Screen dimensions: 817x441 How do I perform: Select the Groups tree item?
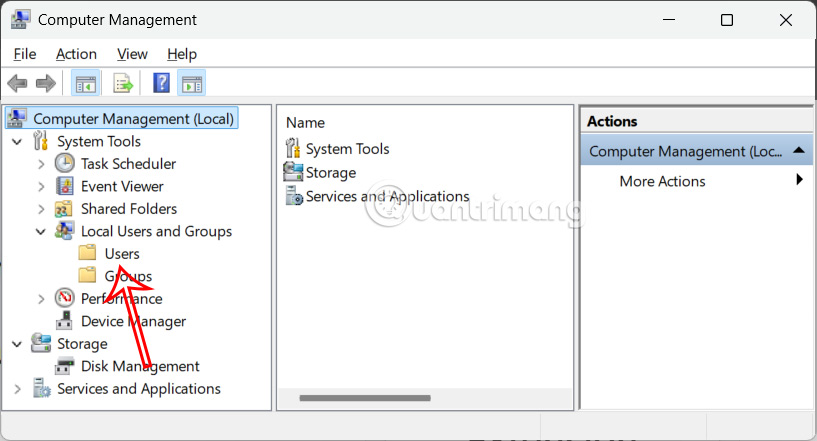click(128, 276)
